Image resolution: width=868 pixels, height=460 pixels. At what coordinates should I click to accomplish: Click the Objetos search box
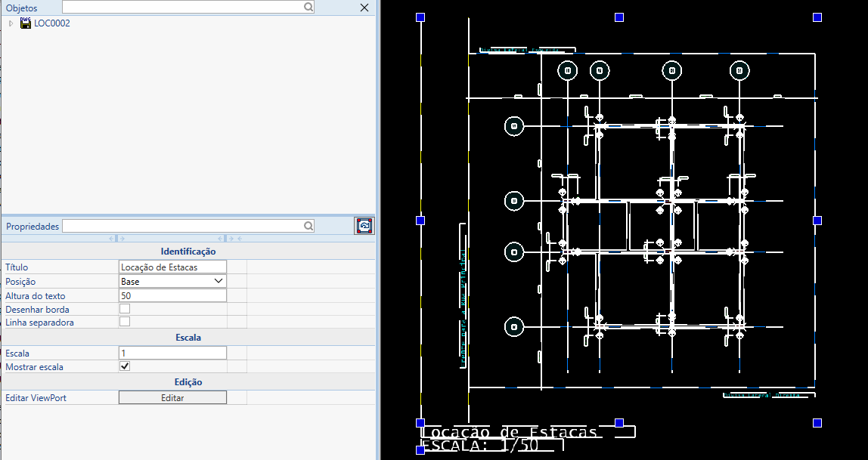click(x=183, y=8)
